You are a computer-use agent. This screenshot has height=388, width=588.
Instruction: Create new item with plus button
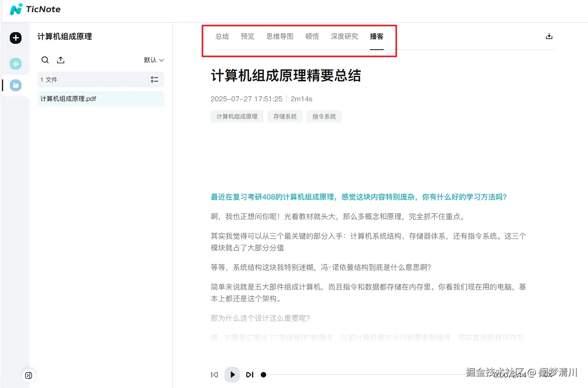(16, 38)
